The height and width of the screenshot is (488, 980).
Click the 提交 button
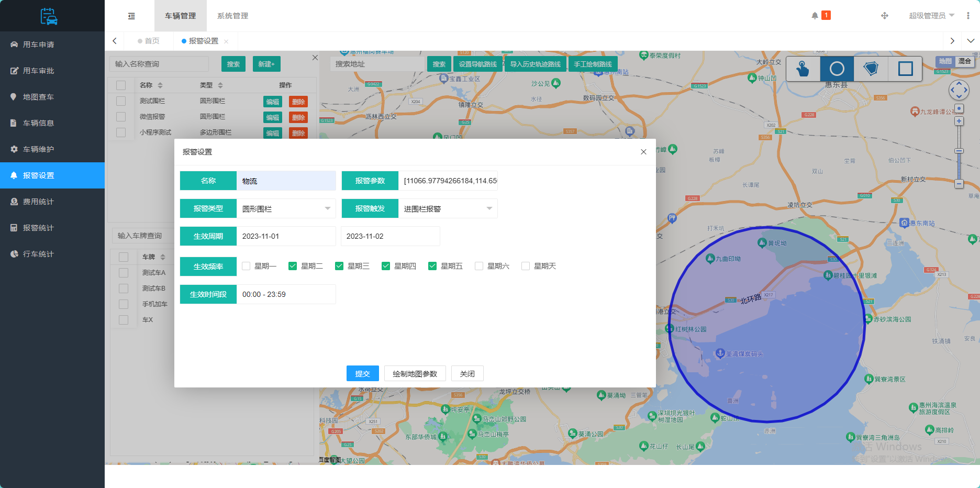point(363,373)
